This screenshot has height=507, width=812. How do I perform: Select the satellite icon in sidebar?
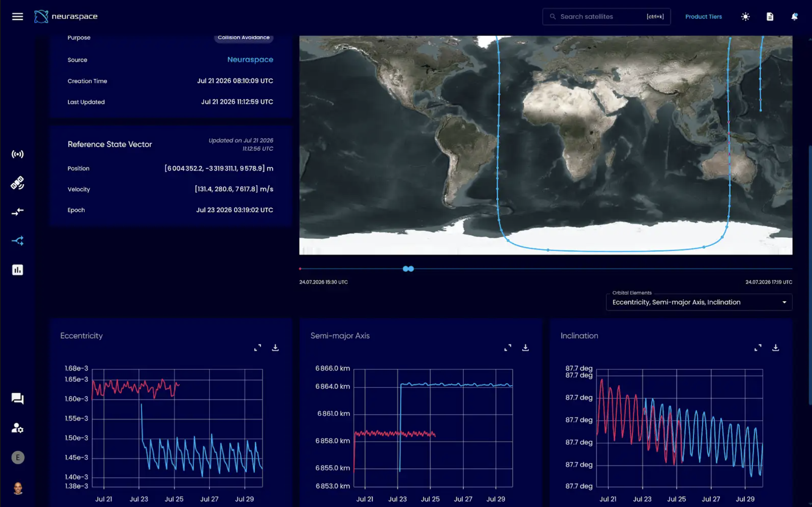click(x=17, y=183)
